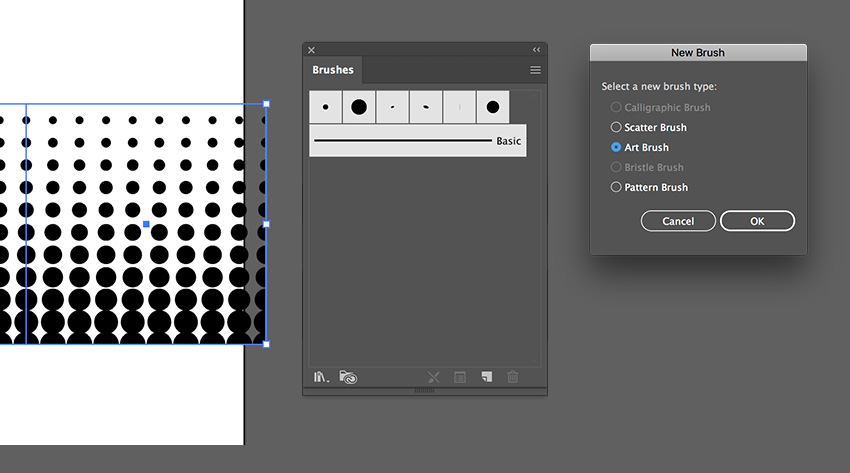Screen dimensions: 850x473
Task: Click the top-right selection handle on artwork
Action: [x=266, y=104]
